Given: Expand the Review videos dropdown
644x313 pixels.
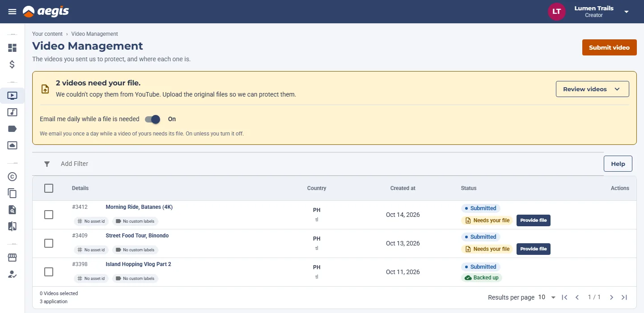Looking at the screenshot, I should click(592, 89).
